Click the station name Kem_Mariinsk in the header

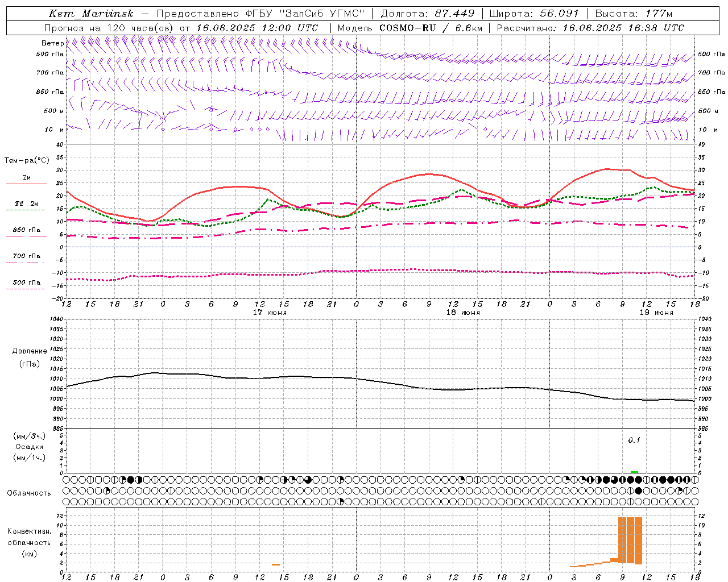pos(92,14)
